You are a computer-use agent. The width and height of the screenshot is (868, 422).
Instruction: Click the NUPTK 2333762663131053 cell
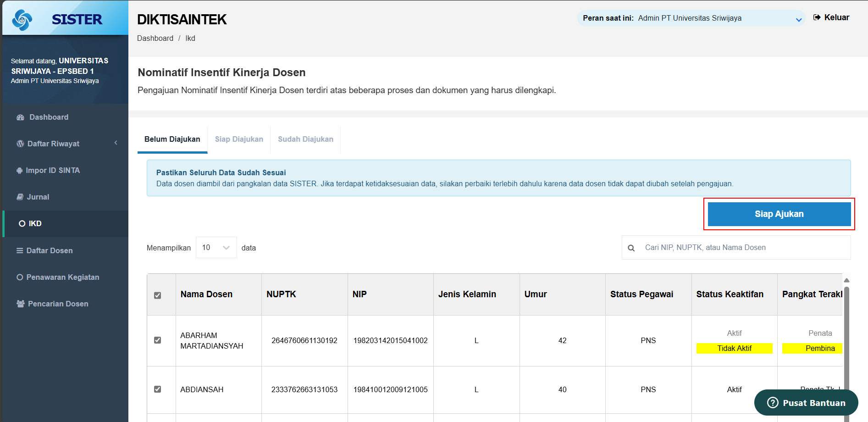click(x=304, y=390)
